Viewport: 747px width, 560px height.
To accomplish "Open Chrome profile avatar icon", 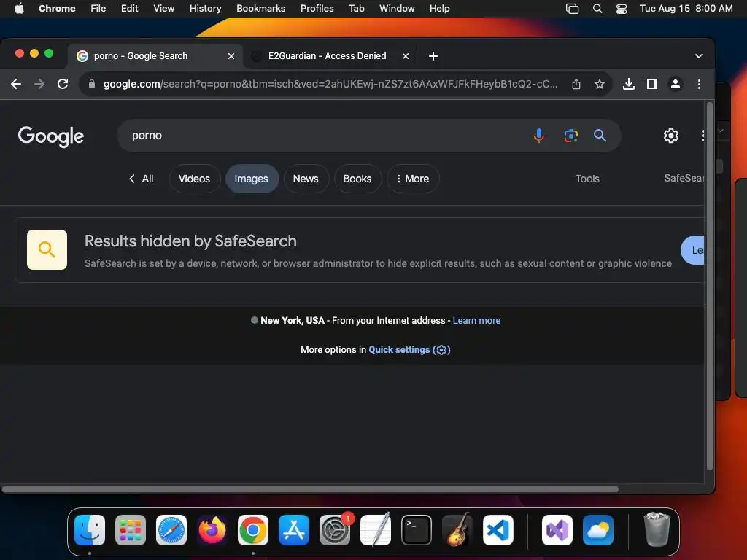I will tap(675, 85).
